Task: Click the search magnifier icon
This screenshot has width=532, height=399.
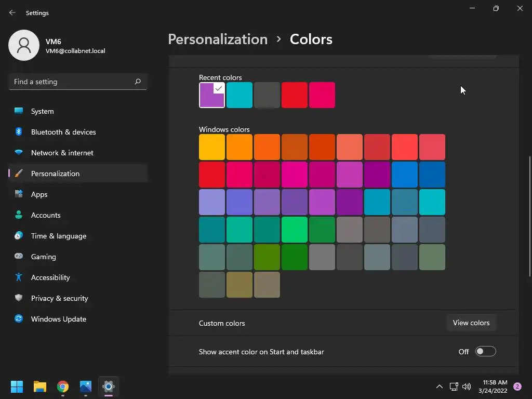Action: tap(138, 82)
